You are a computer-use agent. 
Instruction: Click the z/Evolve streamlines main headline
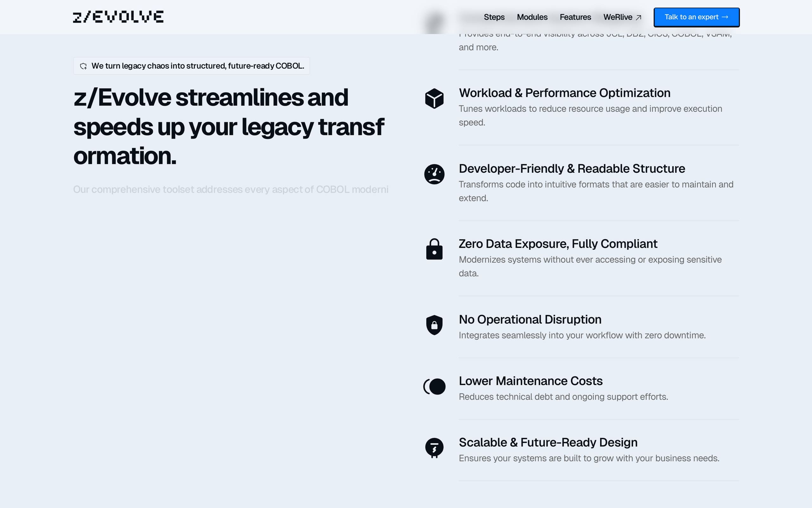229,127
